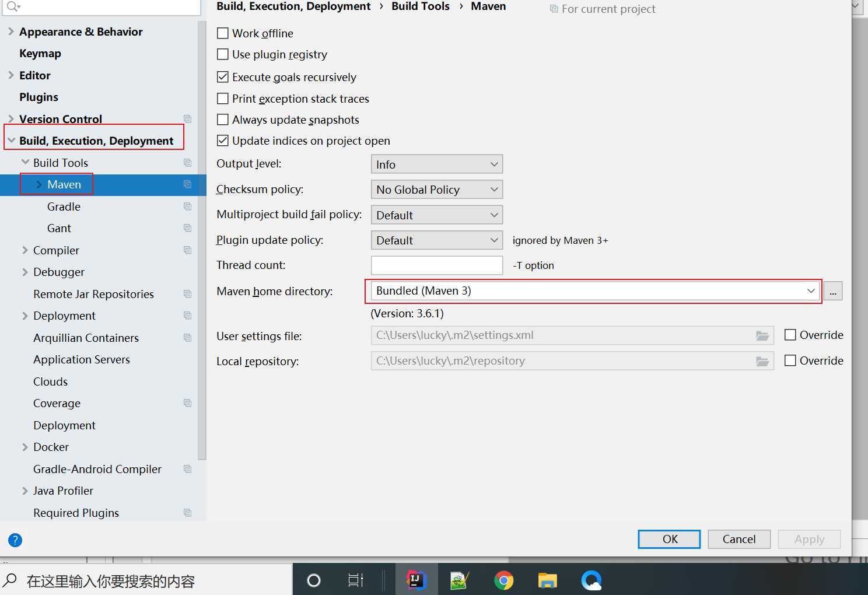
Task: Open the notepad-style app in taskbar
Action: coord(460,580)
